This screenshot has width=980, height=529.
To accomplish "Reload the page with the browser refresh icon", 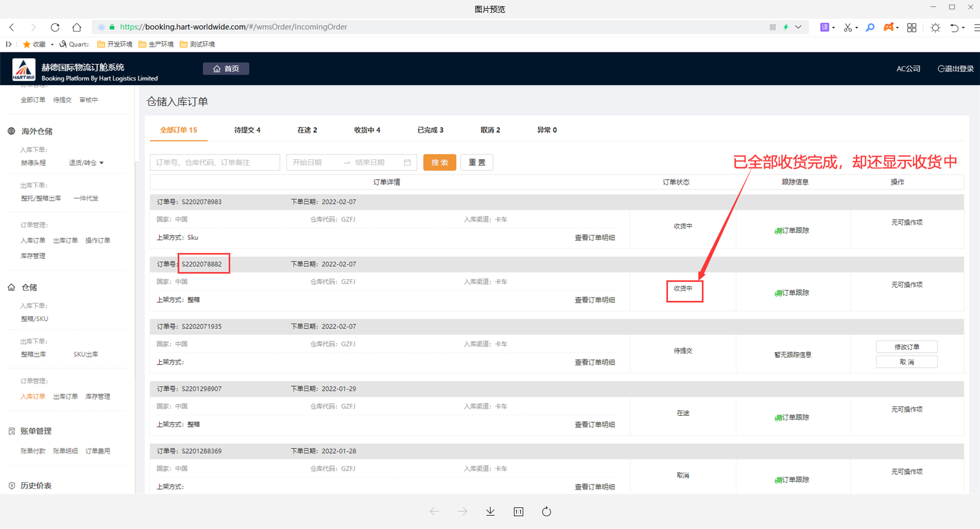I will pyautogui.click(x=55, y=27).
